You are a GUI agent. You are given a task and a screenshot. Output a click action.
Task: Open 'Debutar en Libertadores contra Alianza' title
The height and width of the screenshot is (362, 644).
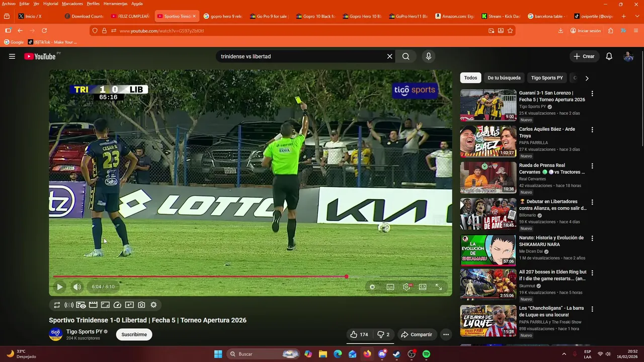(553, 205)
